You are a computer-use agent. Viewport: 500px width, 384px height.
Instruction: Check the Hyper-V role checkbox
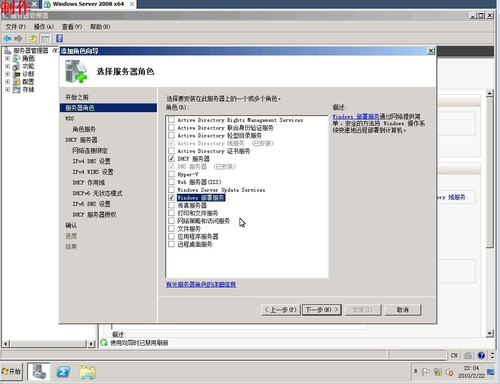pos(171,174)
